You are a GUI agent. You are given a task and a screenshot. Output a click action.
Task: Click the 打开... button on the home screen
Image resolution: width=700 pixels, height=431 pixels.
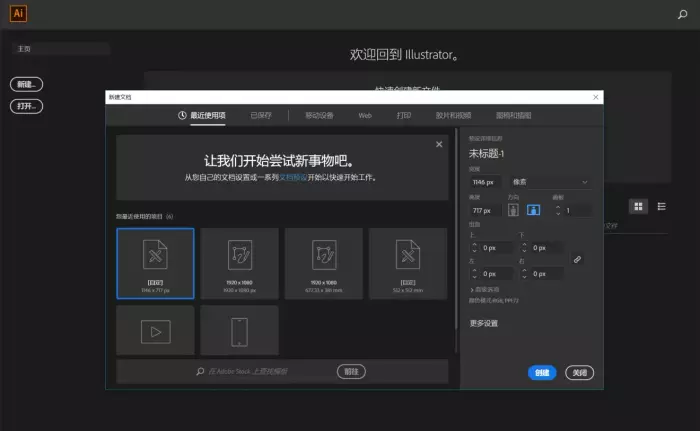[26, 106]
